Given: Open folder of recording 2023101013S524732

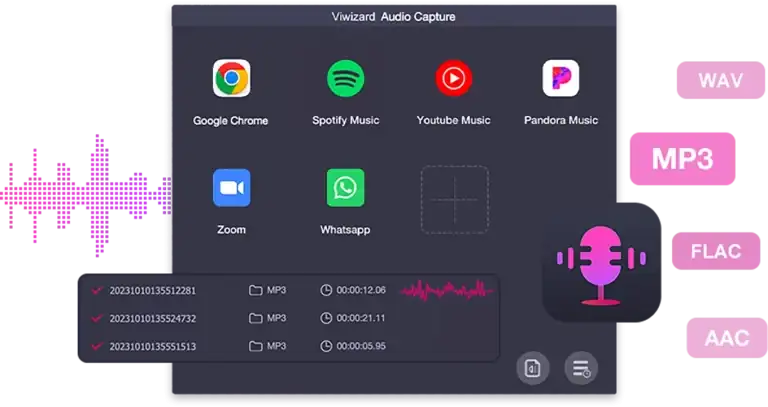Looking at the screenshot, I should click(255, 318).
